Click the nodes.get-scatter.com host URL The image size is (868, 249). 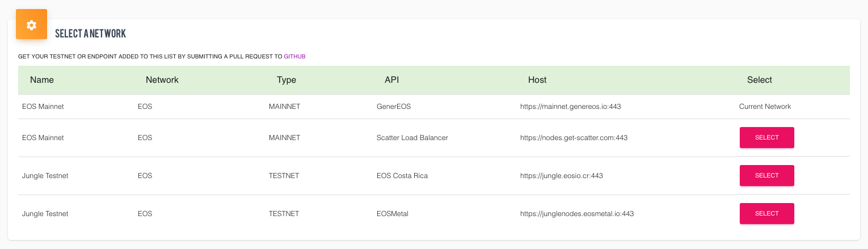(x=574, y=138)
